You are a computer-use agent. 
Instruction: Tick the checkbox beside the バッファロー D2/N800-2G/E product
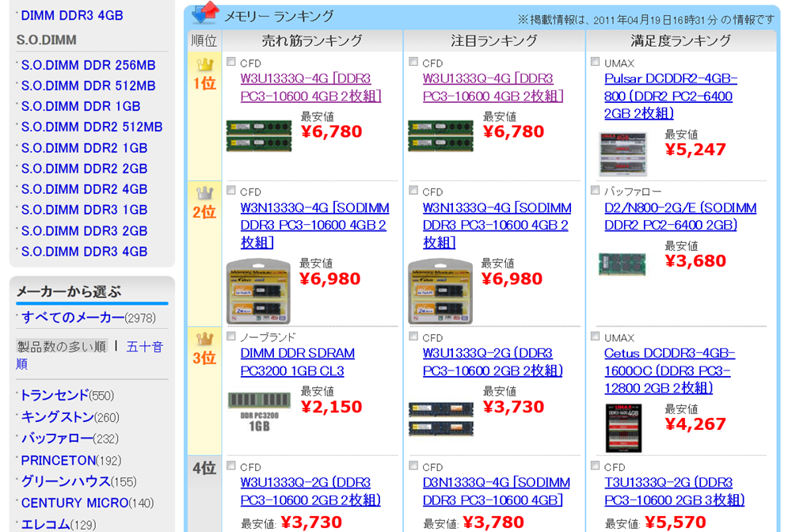tap(596, 191)
